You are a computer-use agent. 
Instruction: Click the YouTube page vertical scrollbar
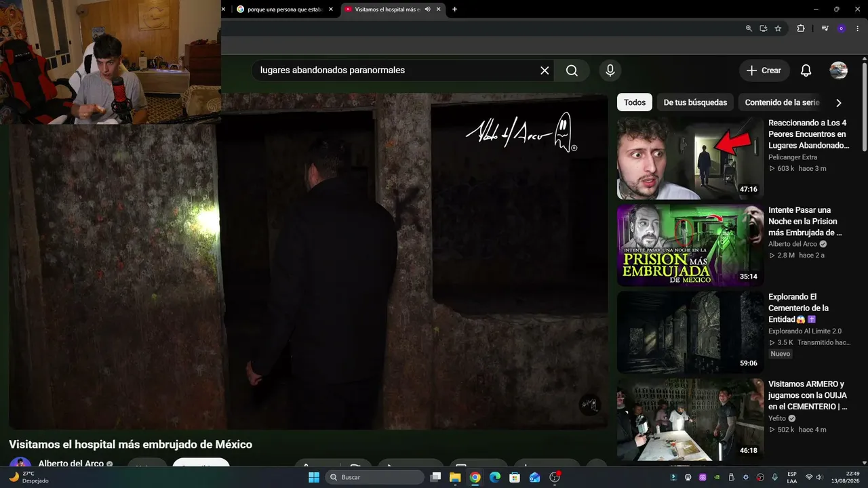865,107
